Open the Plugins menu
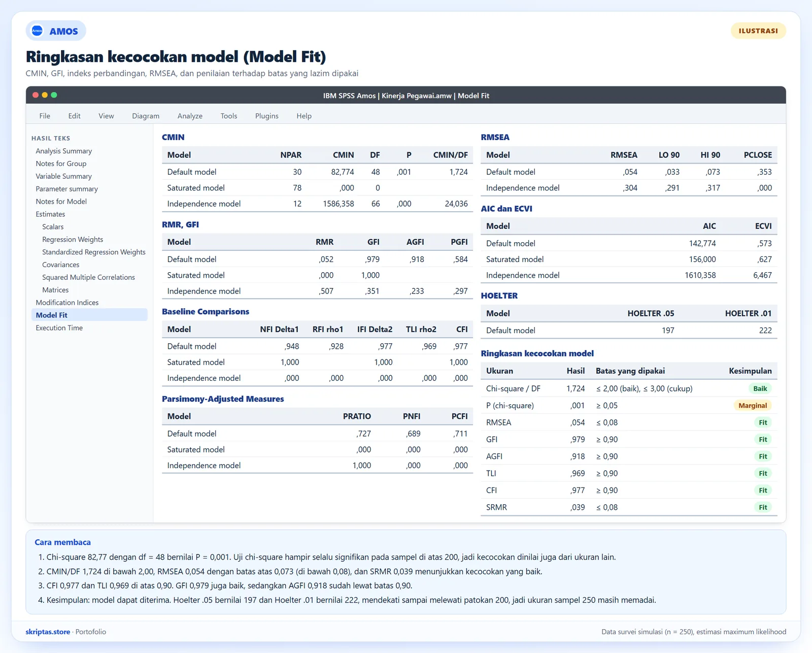Viewport: 812px width, 653px height. click(x=267, y=116)
